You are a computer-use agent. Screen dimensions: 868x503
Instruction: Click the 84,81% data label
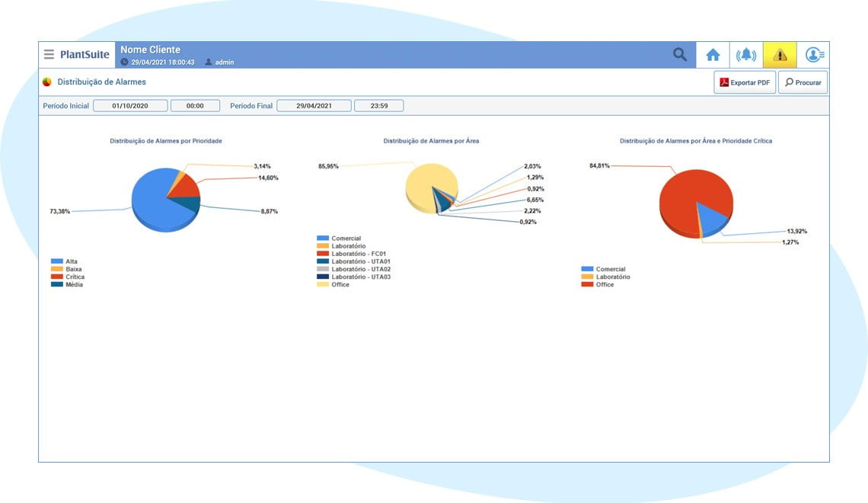tap(599, 165)
